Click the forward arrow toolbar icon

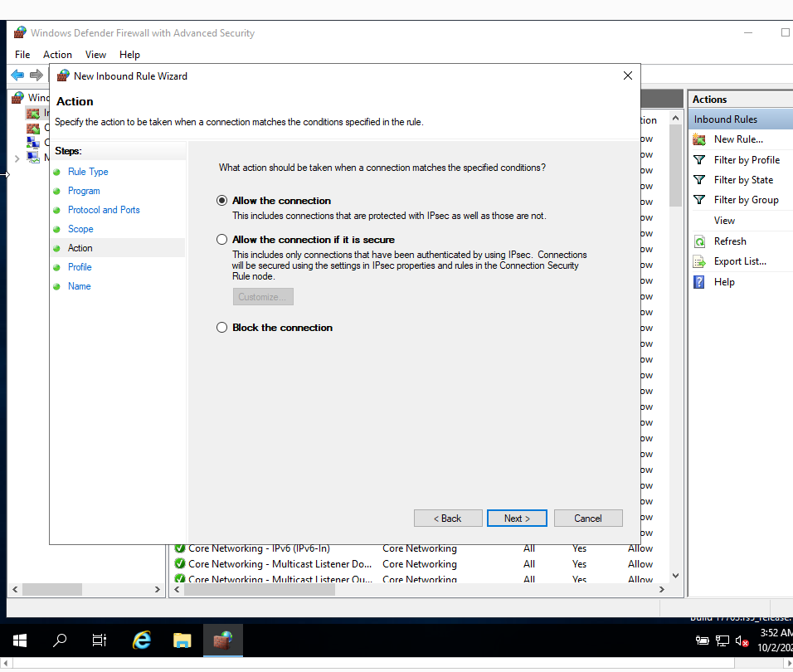pos(36,75)
